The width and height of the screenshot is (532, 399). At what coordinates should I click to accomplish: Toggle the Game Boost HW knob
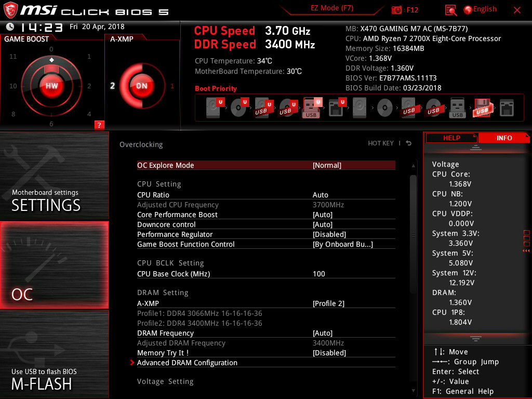pyautogui.click(x=51, y=86)
